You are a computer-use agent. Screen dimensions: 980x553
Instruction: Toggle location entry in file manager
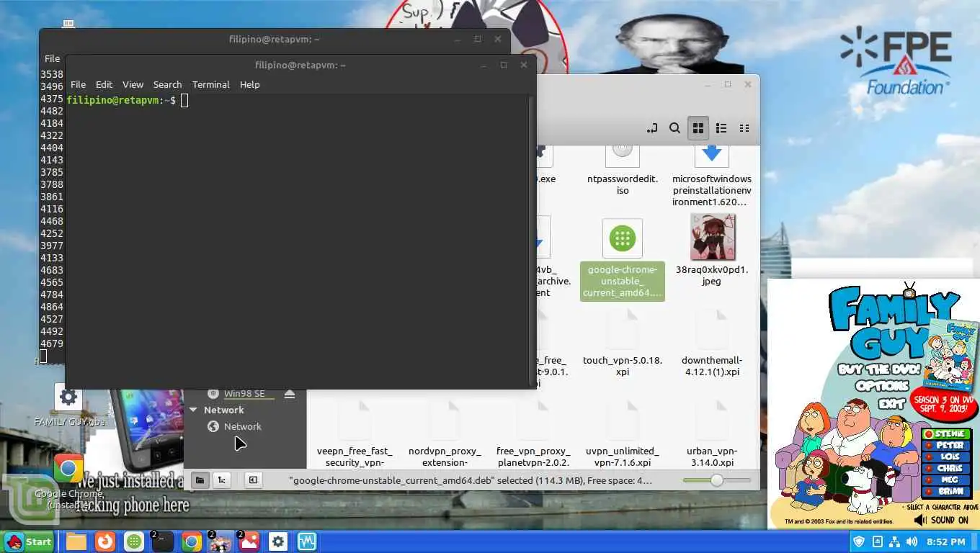point(652,128)
